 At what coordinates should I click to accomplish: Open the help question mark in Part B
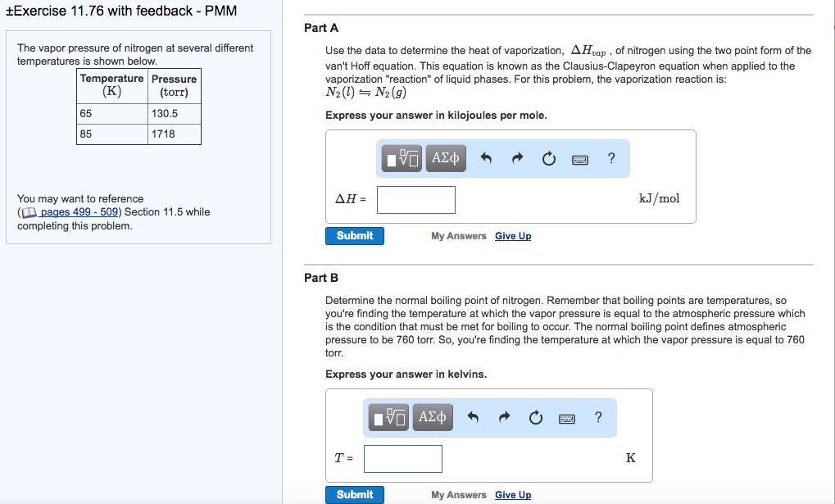tap(598, 418)
